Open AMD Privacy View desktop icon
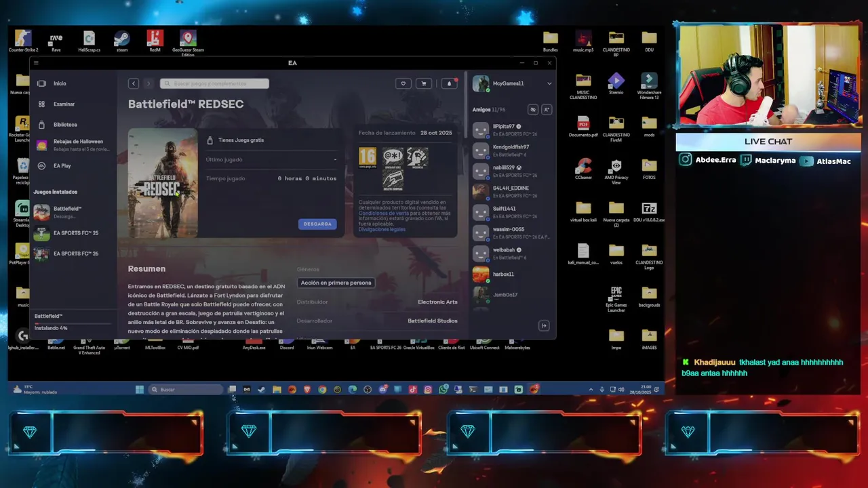The image size is (868, 488). click(x=616, y=171)
